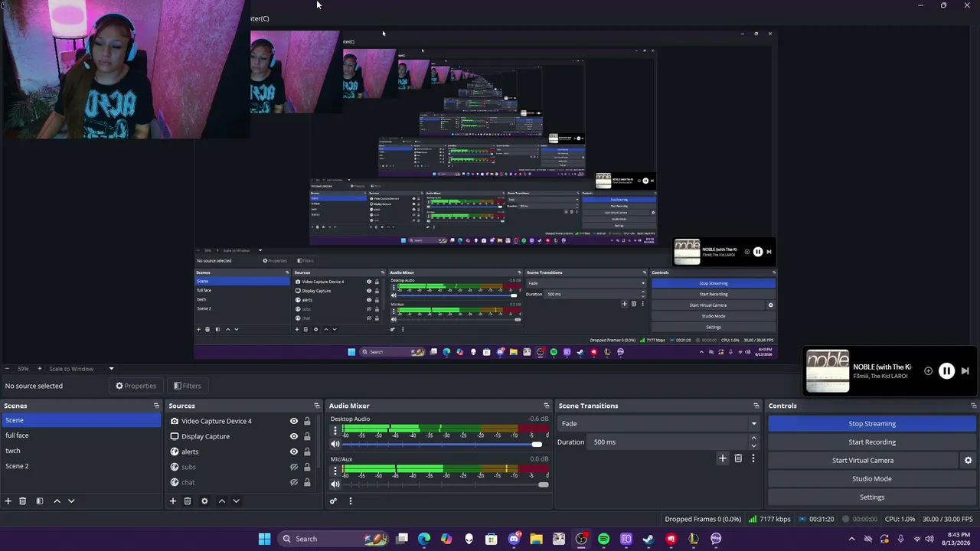980x551 pixels.
Task: Toggle lock on subs source
Action: (x=307, y=467)
